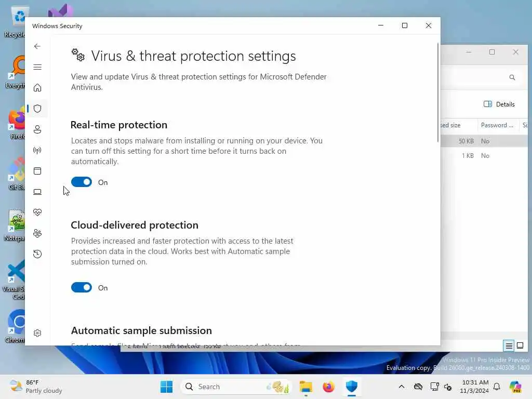Open Windows Security settings gear icon
Image resolution: width=532 pixels, height=399 pixels.
(37, 333)
